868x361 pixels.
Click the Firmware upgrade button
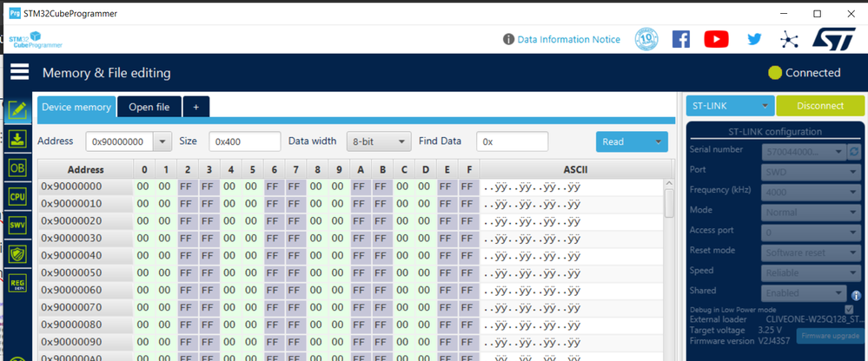831,336
